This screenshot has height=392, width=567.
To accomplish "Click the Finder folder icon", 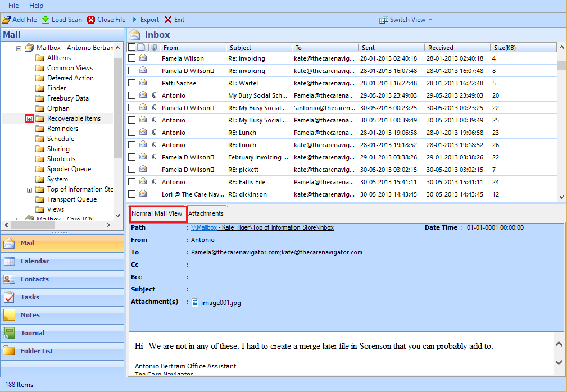I will pyautogui.click(x=40, y=88).
